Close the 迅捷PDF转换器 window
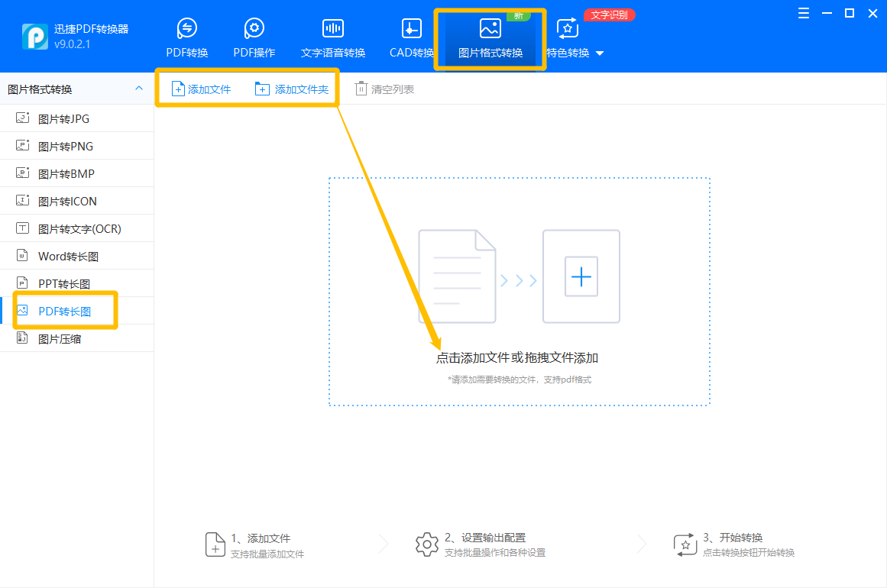The width and height of the screenshot is (887, 588). (872, 14)
